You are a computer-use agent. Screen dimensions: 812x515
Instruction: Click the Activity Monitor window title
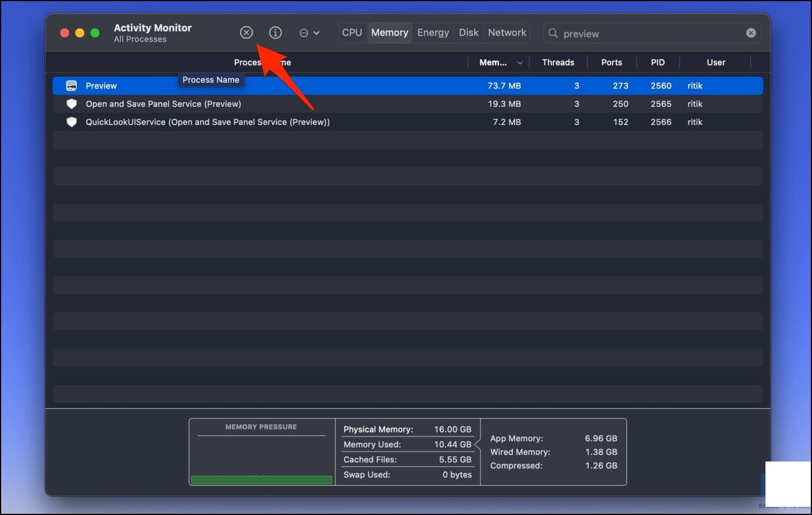click(152, 27)
